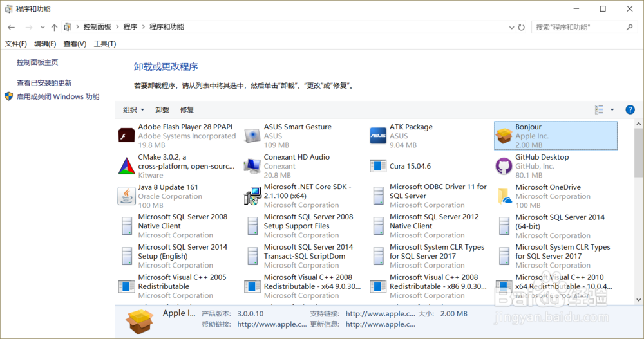Click the vertical scrollbar thumb of program list
This screenshot has width=644, height=339.
point(639,152)
